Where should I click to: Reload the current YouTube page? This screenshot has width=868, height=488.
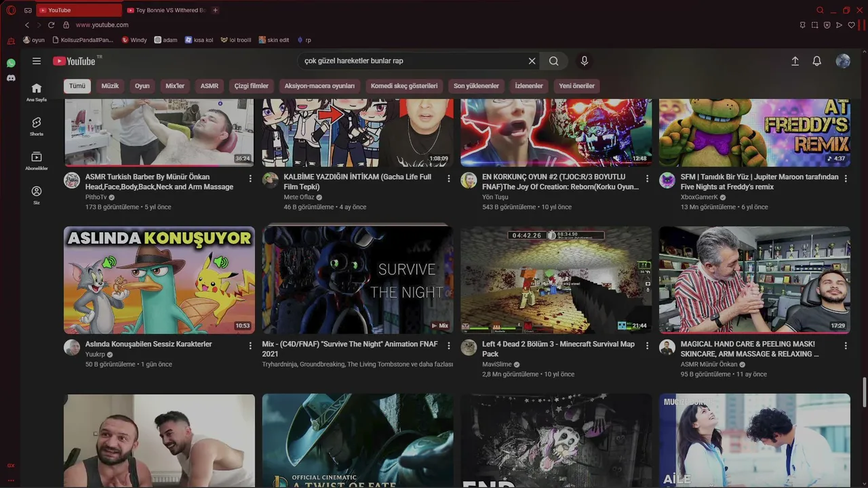click(51, 25)
